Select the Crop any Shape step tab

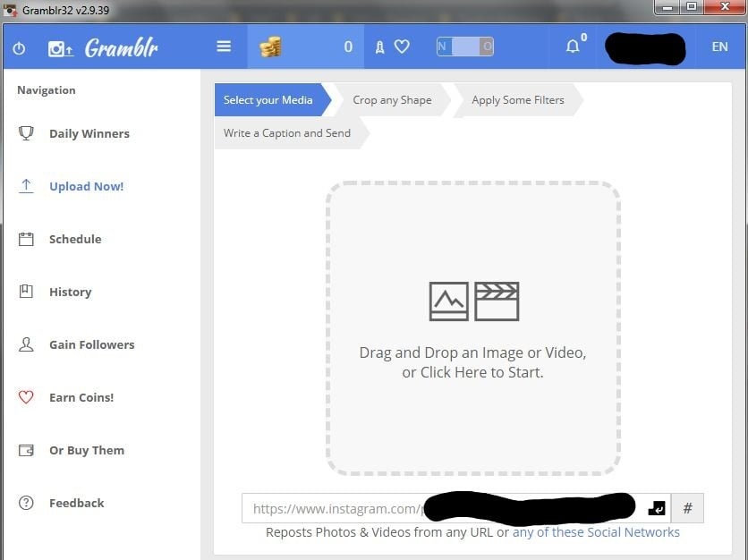pos(392,99)
